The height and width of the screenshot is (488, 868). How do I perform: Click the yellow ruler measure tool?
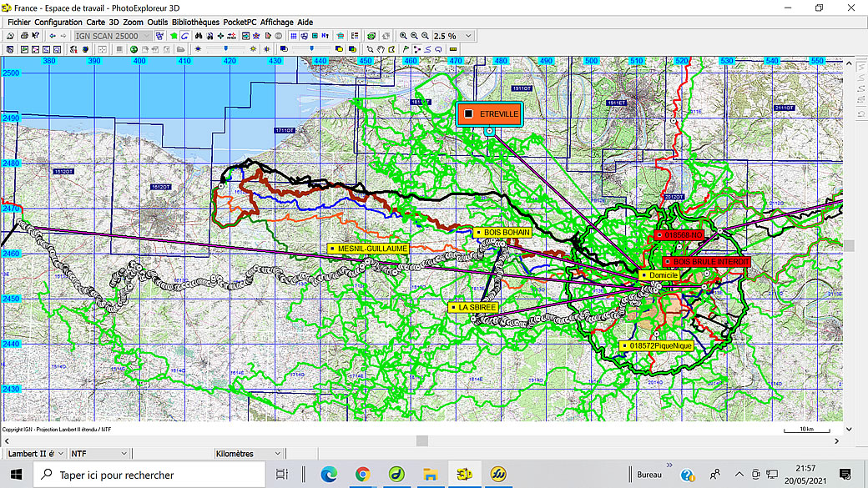tap(453, 49)
